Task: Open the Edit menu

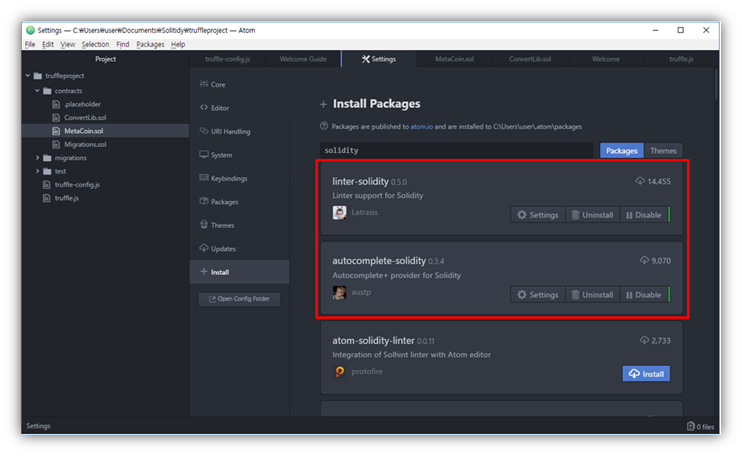Action: (x=48, y=44)
